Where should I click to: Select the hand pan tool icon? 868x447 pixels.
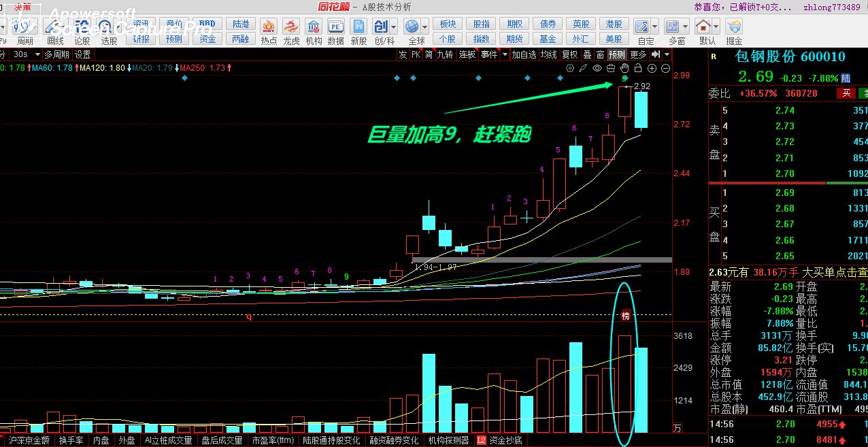[x=624, y=68]
